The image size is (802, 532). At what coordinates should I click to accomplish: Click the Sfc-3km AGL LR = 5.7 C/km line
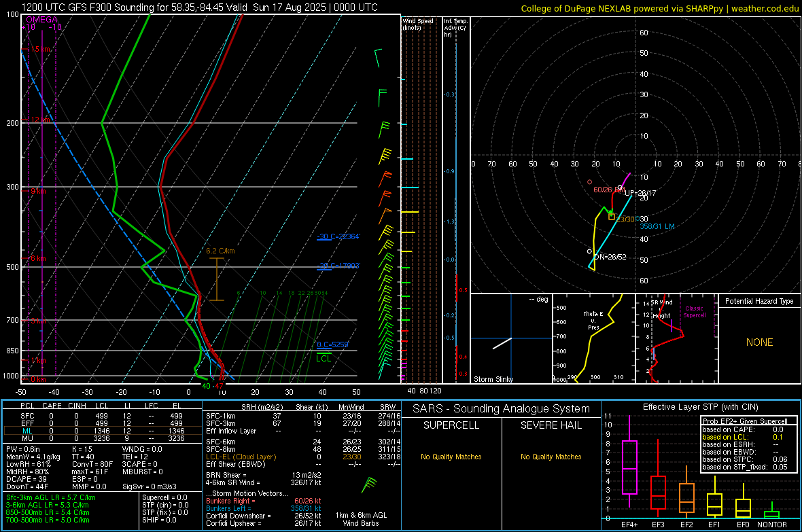[x=51, y=497]
